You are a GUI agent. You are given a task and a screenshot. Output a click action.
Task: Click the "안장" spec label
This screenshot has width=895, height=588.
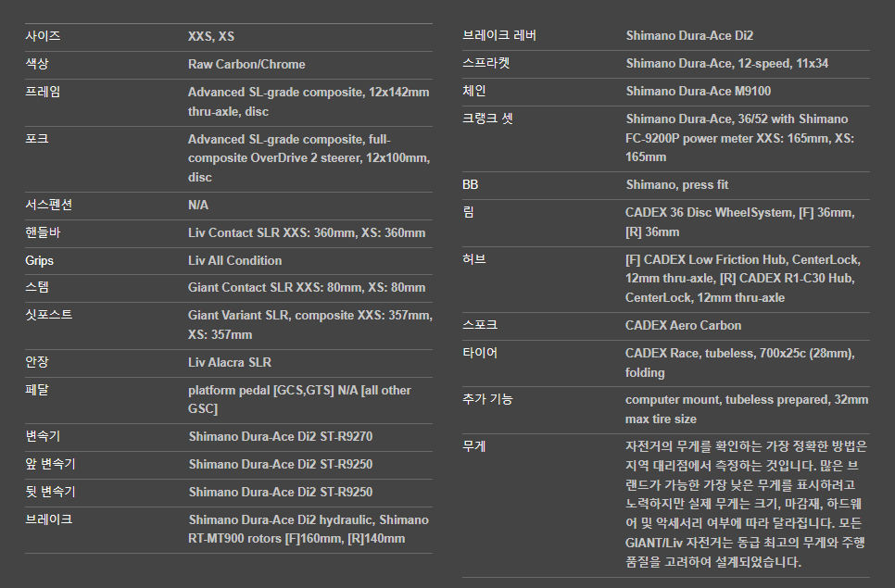point(37,362)
